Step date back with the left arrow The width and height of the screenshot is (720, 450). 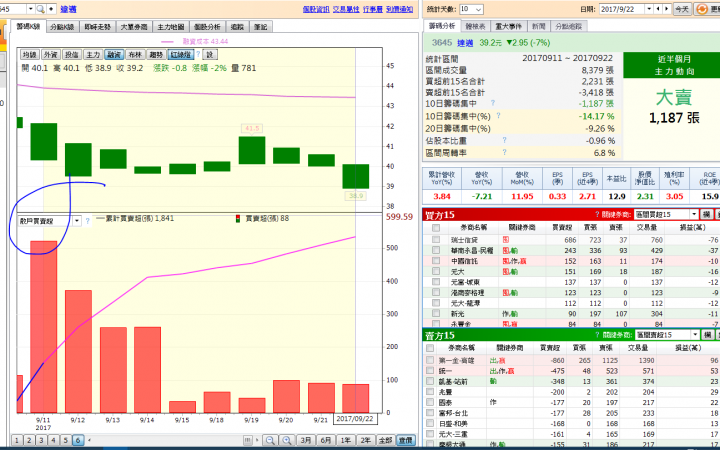coord(658,9)
